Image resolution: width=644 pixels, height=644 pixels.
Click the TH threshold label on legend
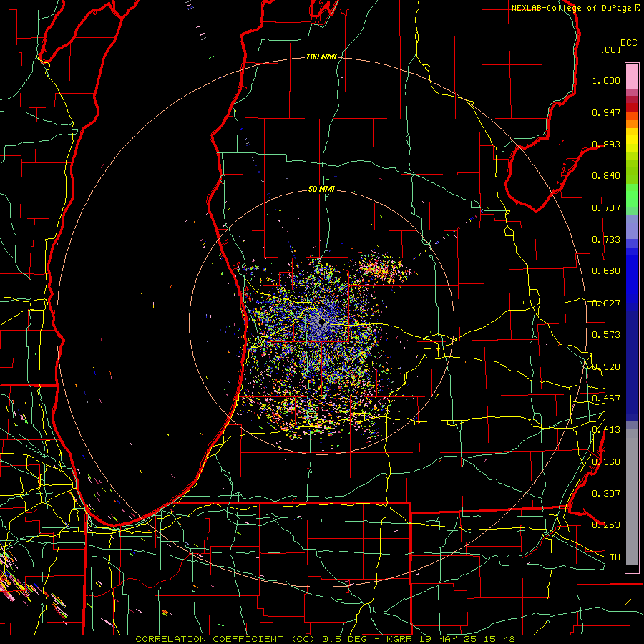pos(615,557)
